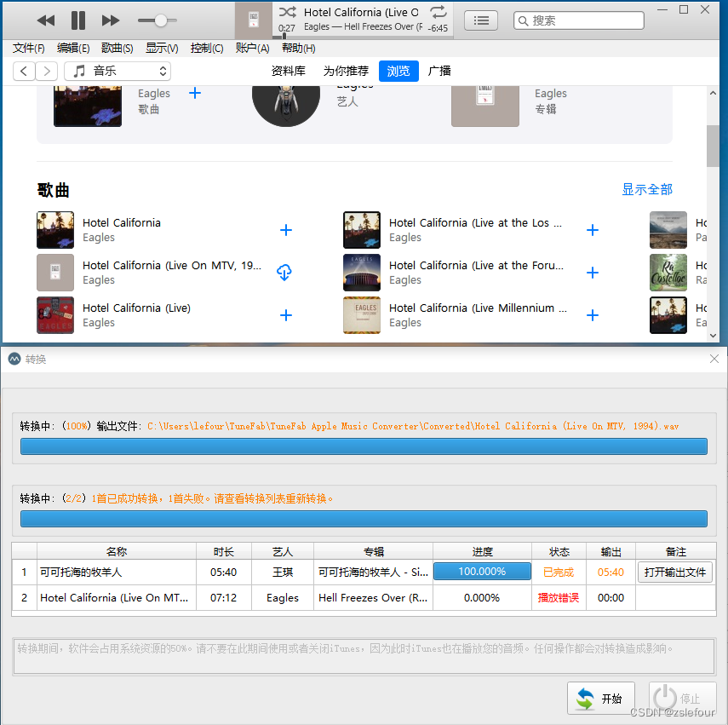The height and width of the screenshot is (725, 728).
Task: Click the 停止 stop button
Action: (x=682, y=698)
